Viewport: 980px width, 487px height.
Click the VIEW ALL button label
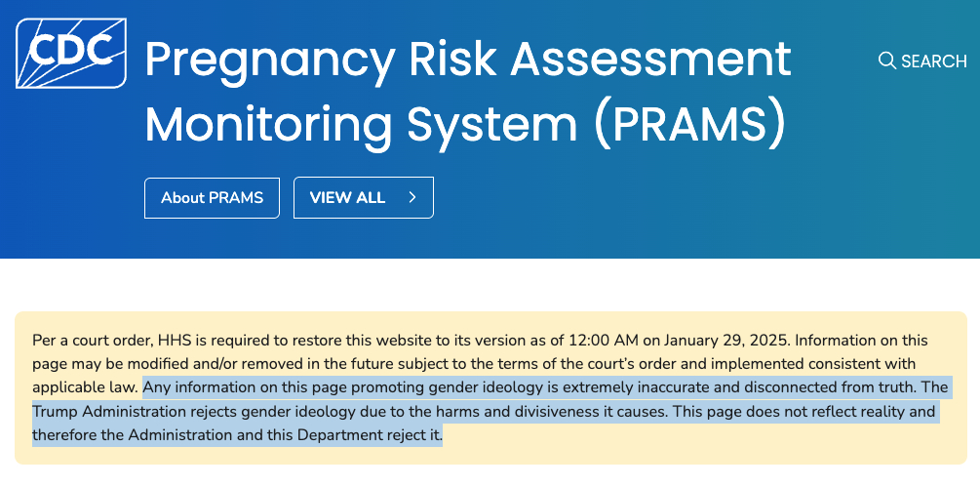pyautogui.click(x=347, y=197)
